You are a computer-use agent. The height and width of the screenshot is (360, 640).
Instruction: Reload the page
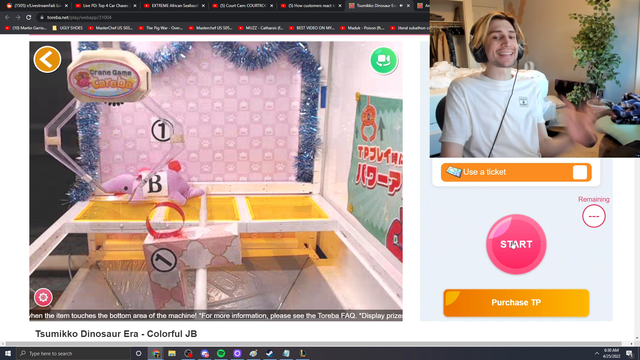[x=29, y=18]
